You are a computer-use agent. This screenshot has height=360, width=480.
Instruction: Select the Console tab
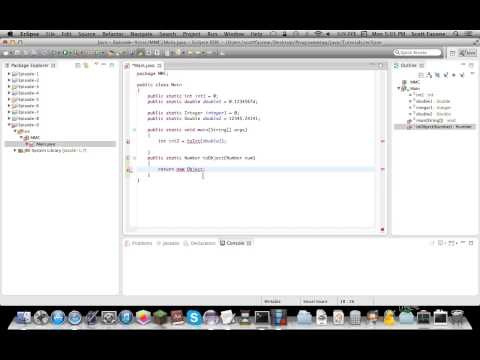[x=235, y=243]
